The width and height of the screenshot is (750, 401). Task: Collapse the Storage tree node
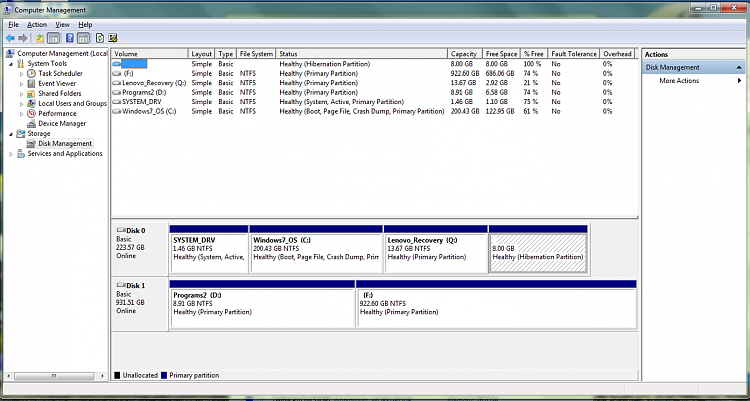pyautogui.click(x=11, y=134)
